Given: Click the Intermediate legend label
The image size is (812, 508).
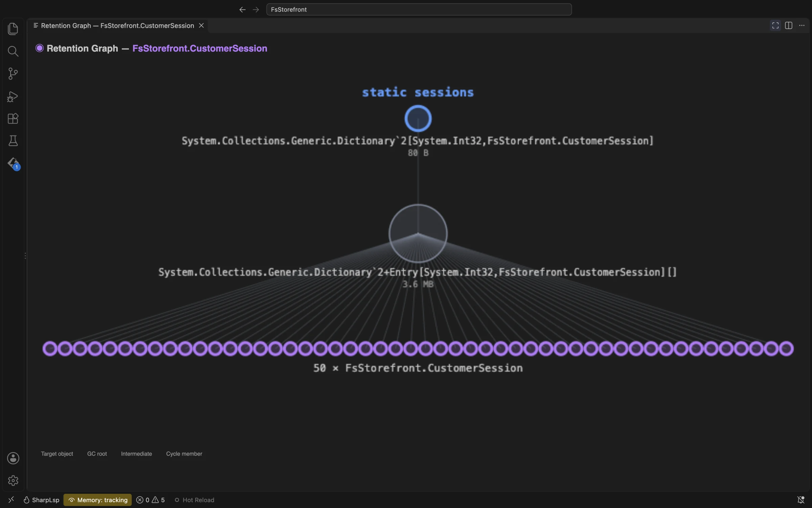Looking at the screenshot, I should [136, 454].
